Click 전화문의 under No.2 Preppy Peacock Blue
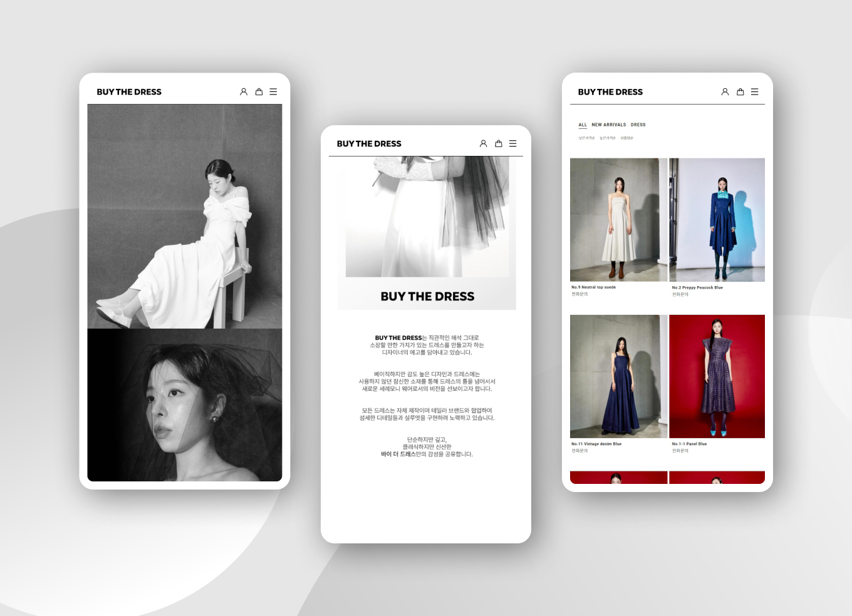This screenshot has width=852, height=616. [680, 294]
